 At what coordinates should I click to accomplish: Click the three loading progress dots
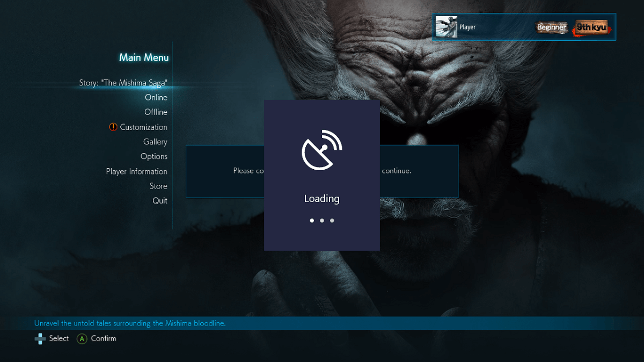pyautogui.click(x=322, y=220)
